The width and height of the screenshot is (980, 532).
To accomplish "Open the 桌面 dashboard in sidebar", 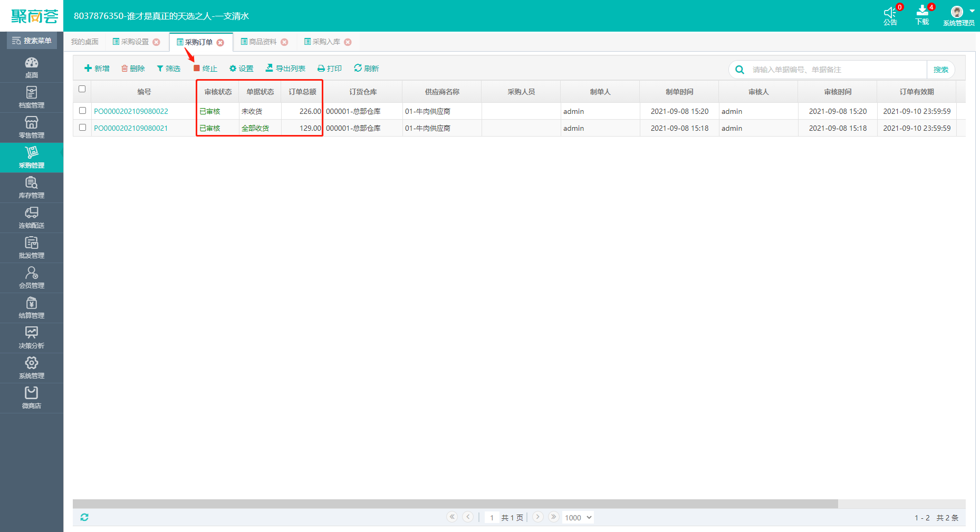I will click(32, 67).
